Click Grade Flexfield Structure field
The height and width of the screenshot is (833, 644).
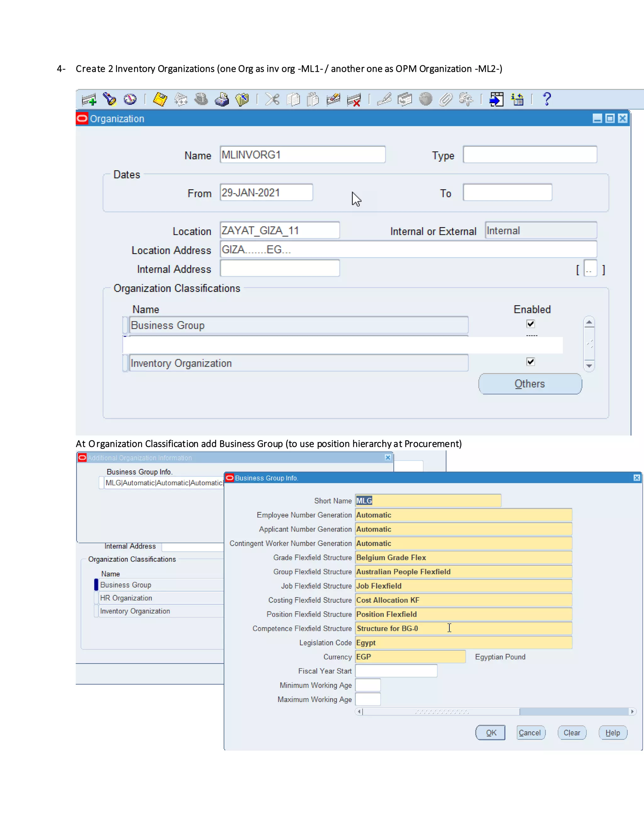point(464,558)
